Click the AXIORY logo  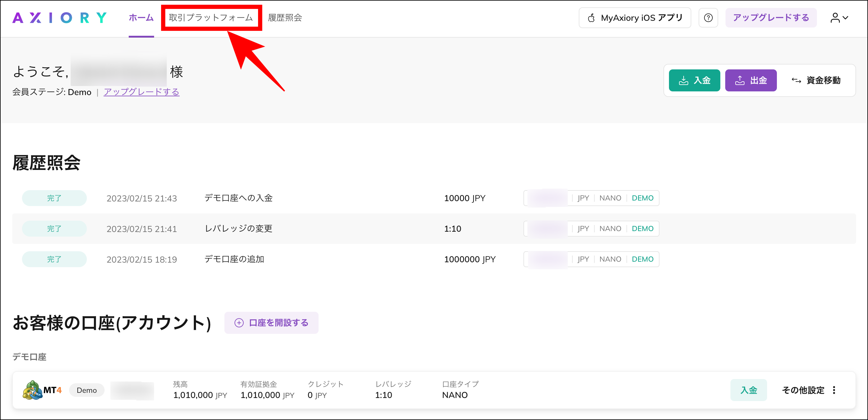(59, 17)
